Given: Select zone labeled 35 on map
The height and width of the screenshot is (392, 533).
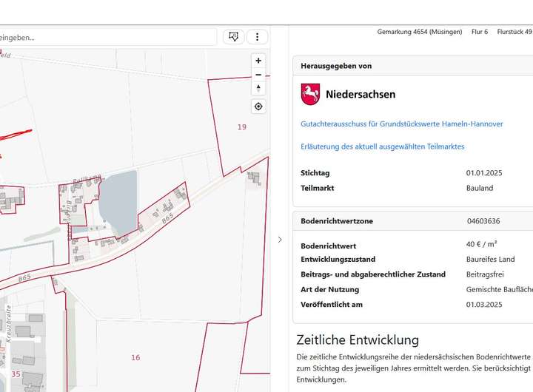Looking at the screenshot, I should click(x=16, y=374).
